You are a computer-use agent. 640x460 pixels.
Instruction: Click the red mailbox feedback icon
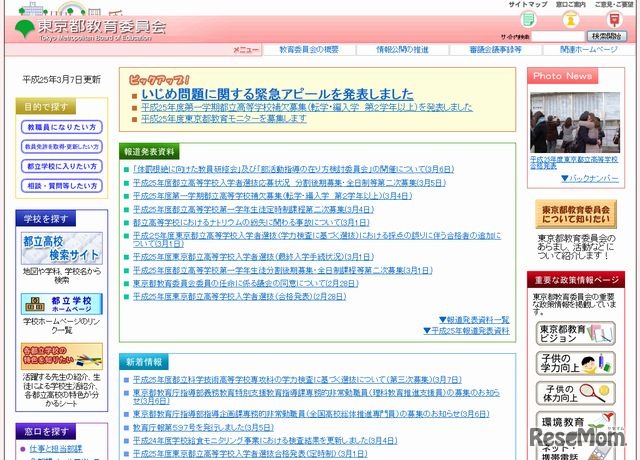[614, 19]
